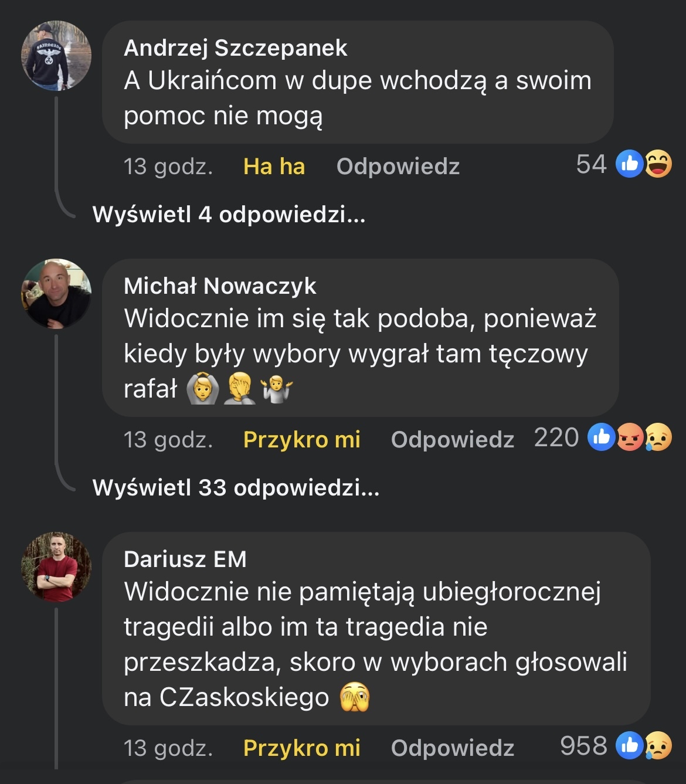Reply to Dariusz EM's comment via Odpowiedz
686x784 pixels.
click(x=453, y=748)
